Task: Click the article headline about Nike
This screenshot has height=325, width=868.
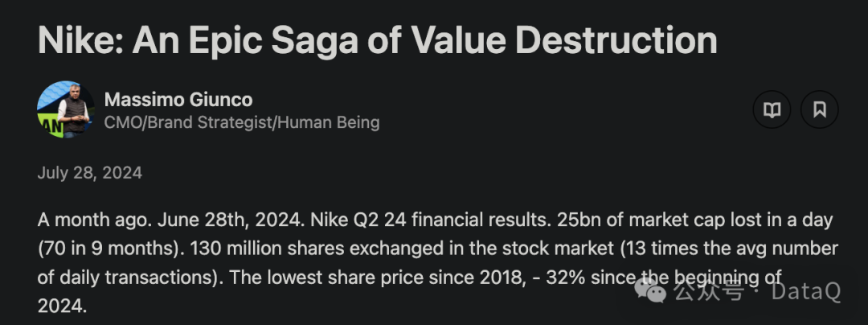Action: 378,40
